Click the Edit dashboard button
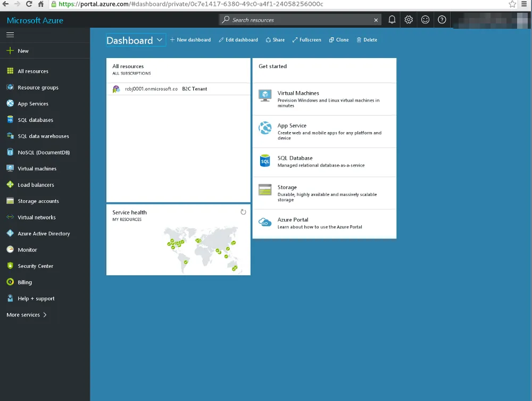This screenshot has width=532, height=401. [x=238, y=40]
